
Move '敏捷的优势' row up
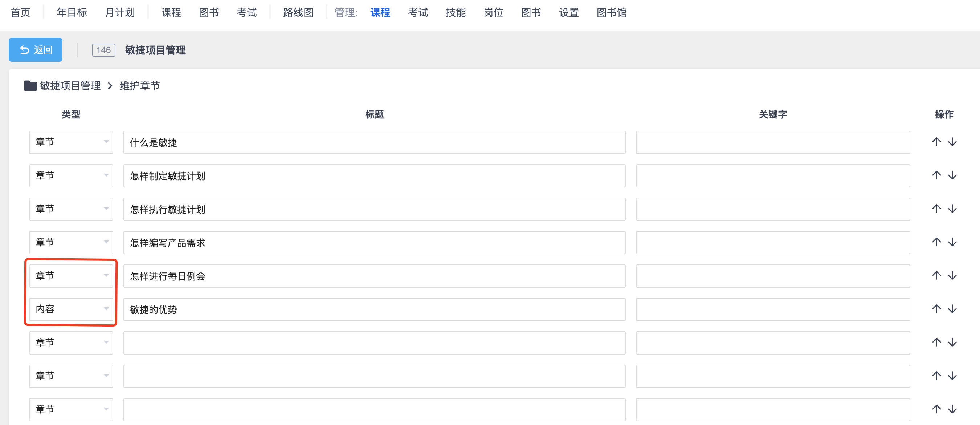tap(936, 309)
